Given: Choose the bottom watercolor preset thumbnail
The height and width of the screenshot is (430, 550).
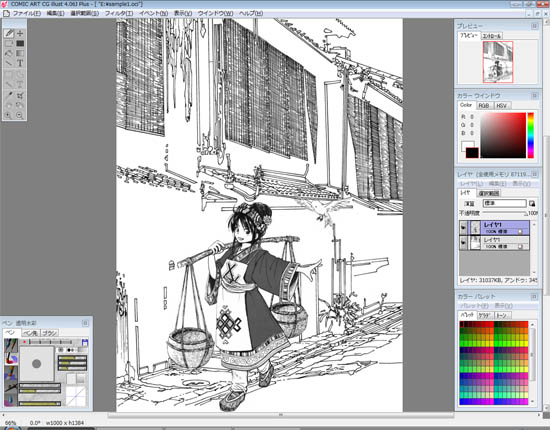Looking at the screenshot, I should pos(11,400).
